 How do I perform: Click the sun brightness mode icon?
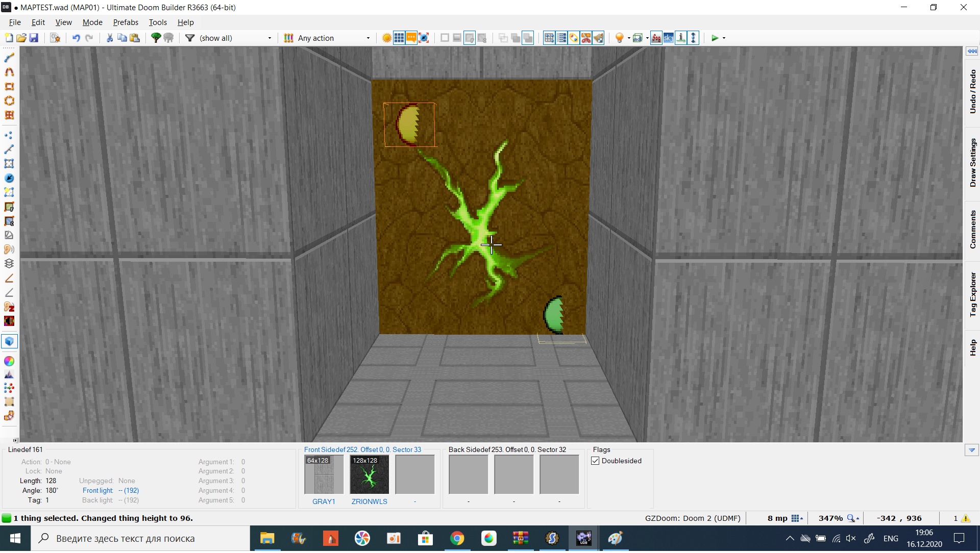pyautogui.click(x=387, y=38)
